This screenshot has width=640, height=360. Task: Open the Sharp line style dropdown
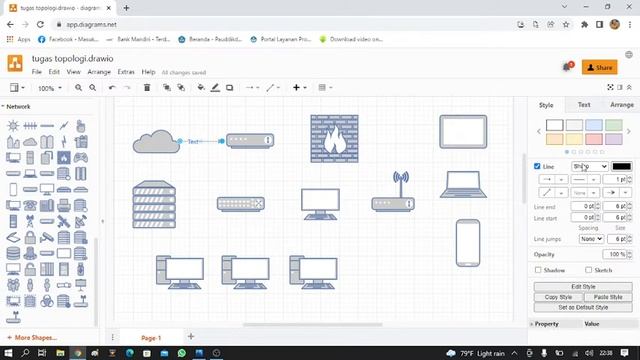[589, 166]
